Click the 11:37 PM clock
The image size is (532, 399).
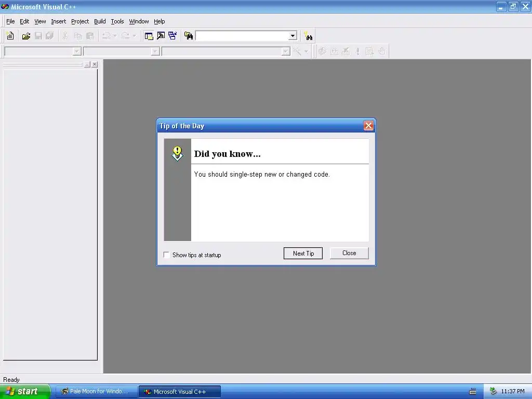pyautogui.click(x=512, y=391)
